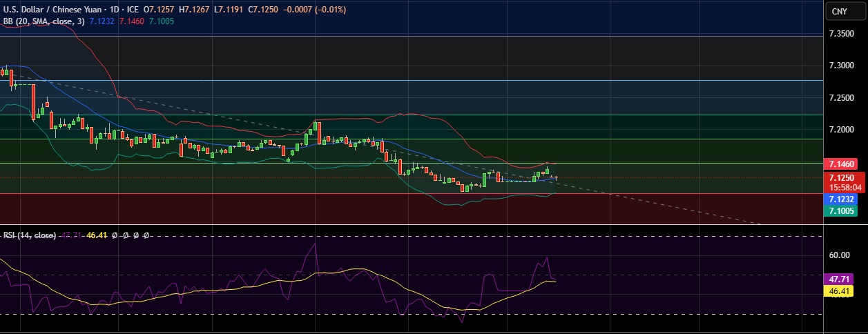
Task: Click the 60.00 level on RSI scale
Action: [840, 255]
